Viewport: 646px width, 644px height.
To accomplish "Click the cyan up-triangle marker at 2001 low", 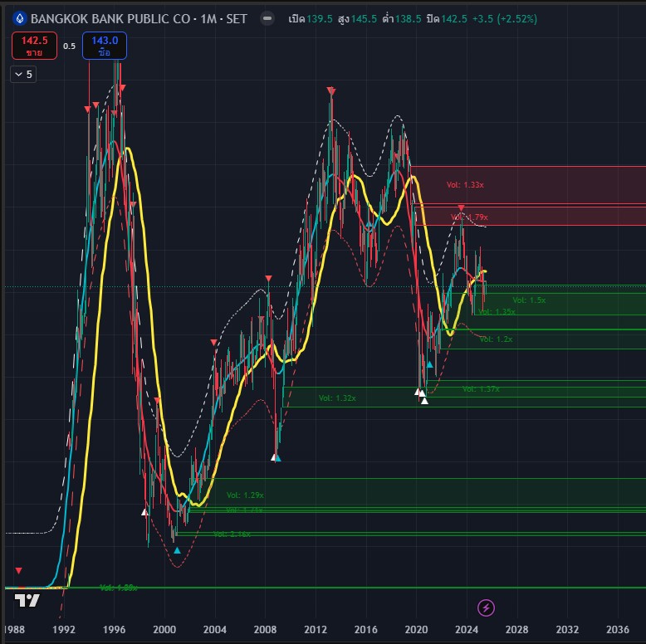I will click(x=177, y=550).
